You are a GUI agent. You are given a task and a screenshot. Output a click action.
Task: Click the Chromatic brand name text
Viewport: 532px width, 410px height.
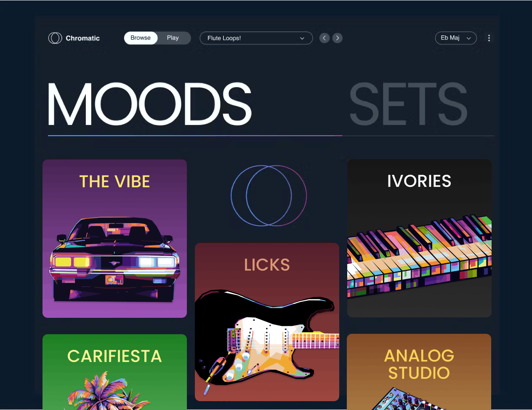[x=82, y=38]
